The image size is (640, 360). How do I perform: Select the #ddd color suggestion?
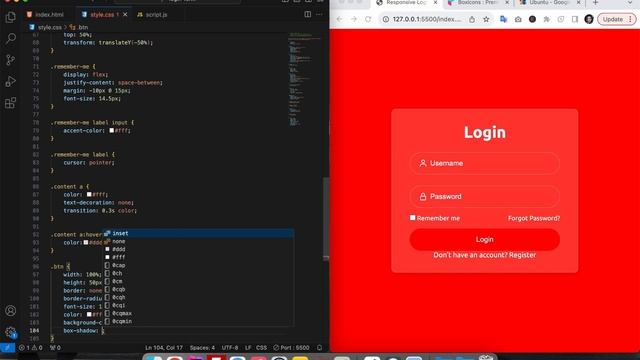coord(198,249)
